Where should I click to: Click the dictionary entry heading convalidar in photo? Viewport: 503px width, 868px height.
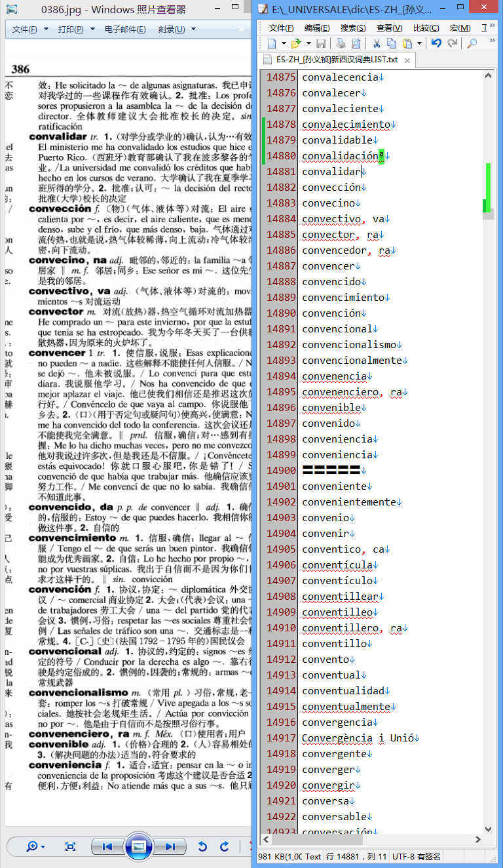pyautogui.click(x=58, y=136)
